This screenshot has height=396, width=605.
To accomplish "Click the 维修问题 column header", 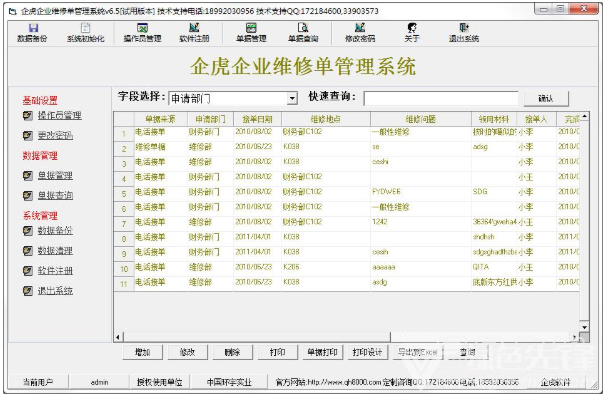I will (421, 119).
